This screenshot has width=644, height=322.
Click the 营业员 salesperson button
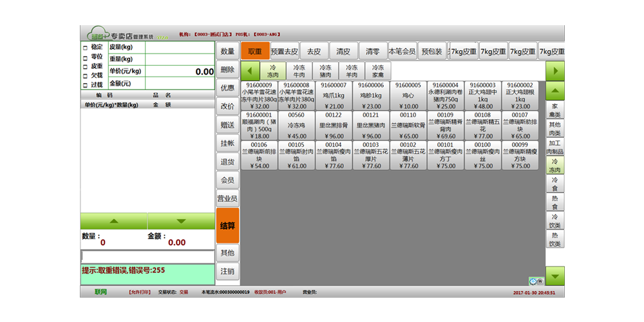227,199
